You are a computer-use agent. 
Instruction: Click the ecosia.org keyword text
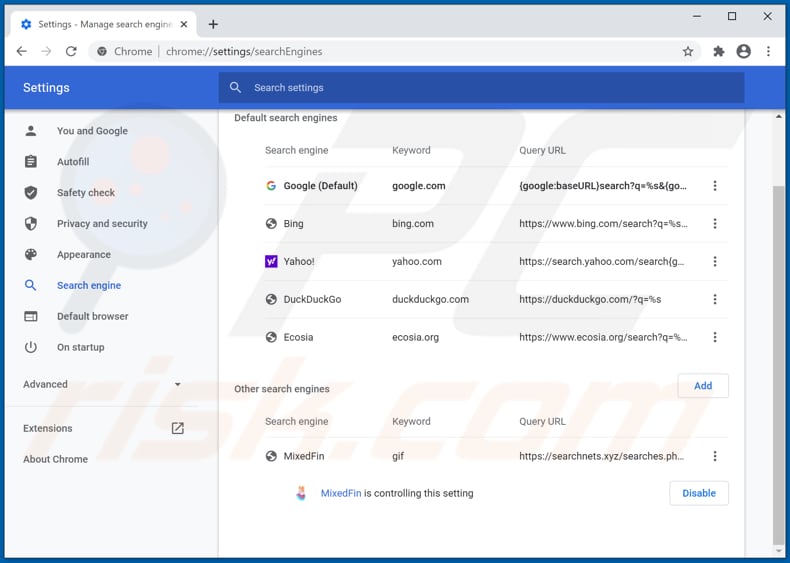coord(415,337)
